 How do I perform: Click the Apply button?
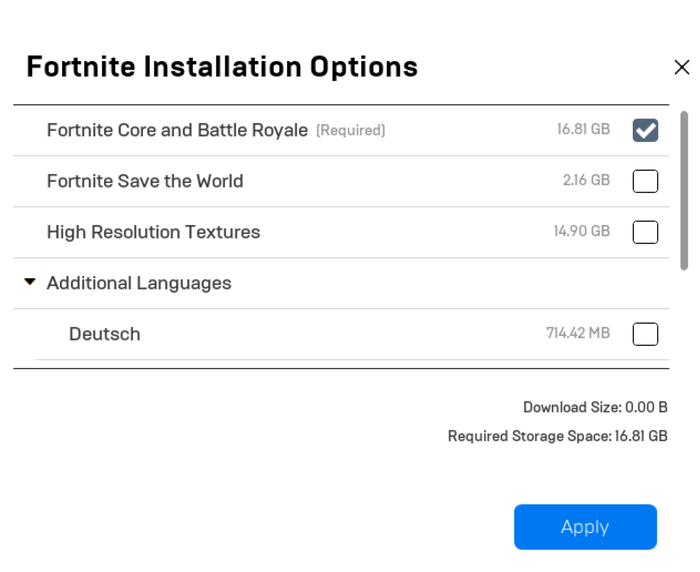pos(585,527)
